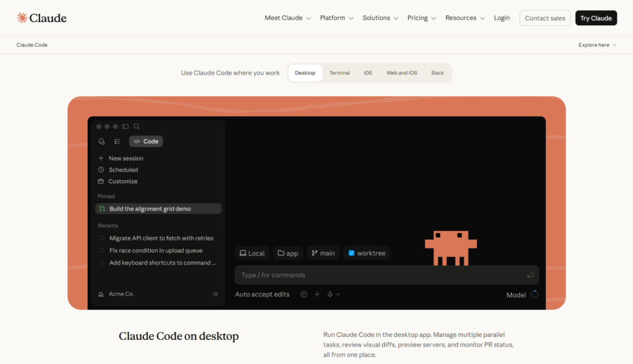Viewport: 633px width, 364px height.
Task: Click the laptop icon in Local chip
Action: [x=242, y=253]
